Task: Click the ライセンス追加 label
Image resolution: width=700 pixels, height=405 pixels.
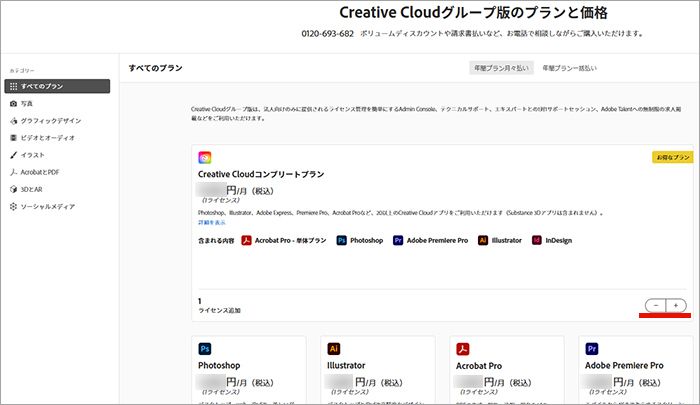Action: point(219,310)
